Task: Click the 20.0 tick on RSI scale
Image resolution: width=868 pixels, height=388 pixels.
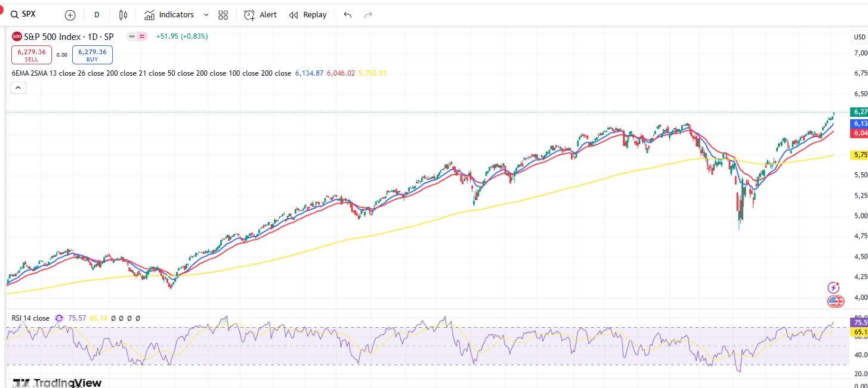Action: (860, 374)
